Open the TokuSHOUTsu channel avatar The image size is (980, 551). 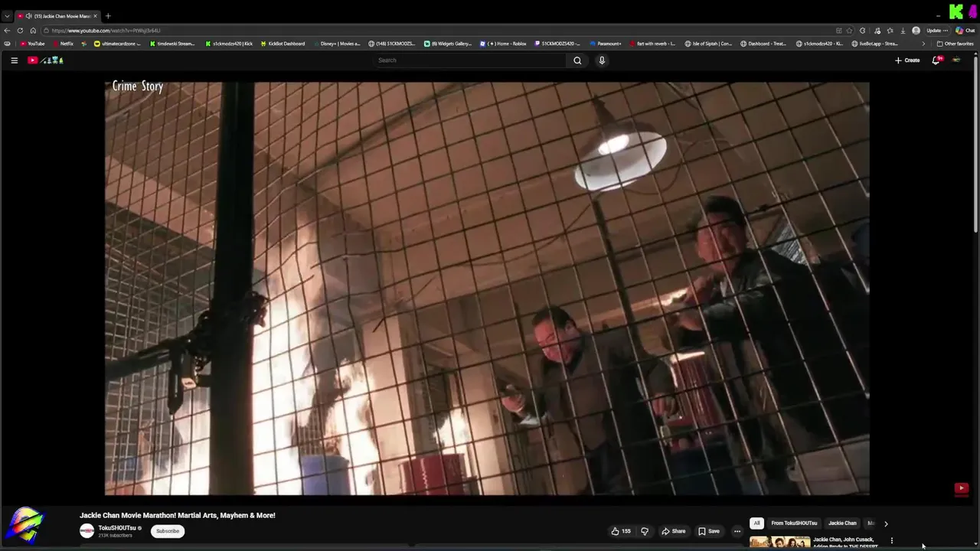coord(87,531)
